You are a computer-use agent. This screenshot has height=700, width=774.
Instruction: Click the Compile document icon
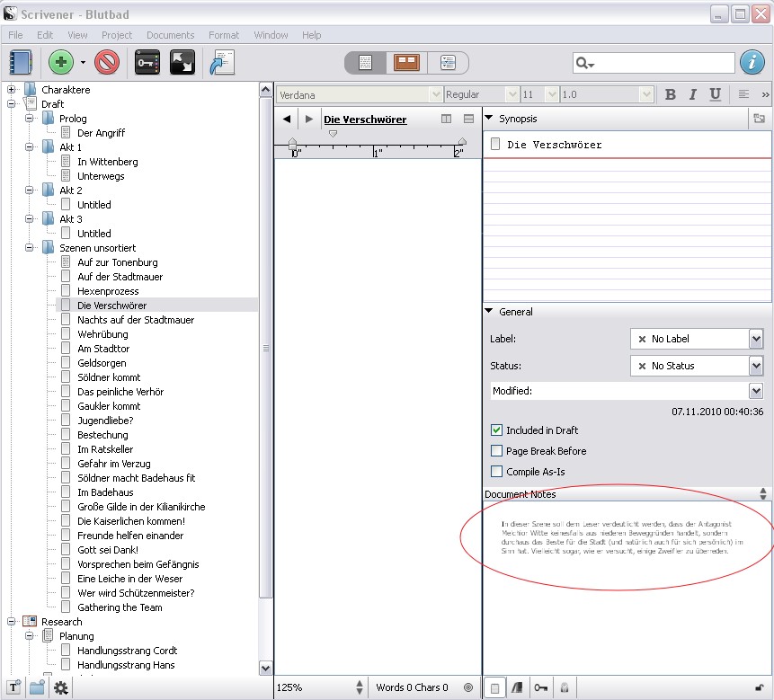pyautogui.click(x=221, y=62)
